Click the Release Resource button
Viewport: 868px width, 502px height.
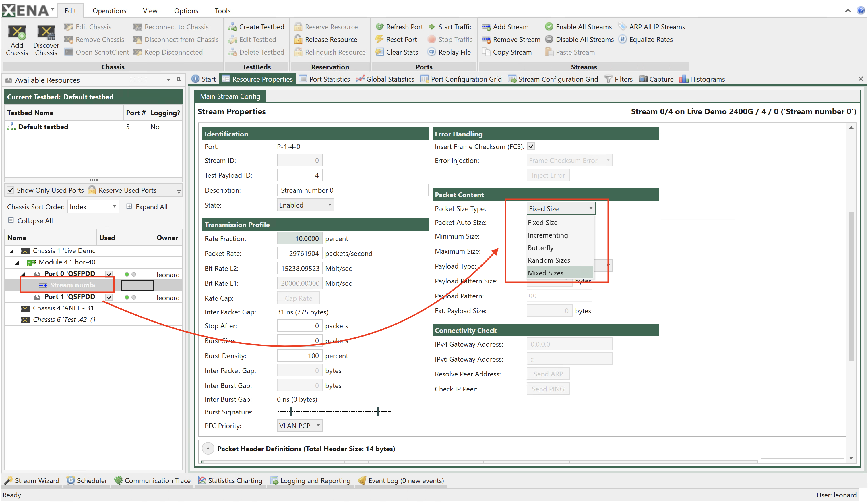tap(326, 40)
